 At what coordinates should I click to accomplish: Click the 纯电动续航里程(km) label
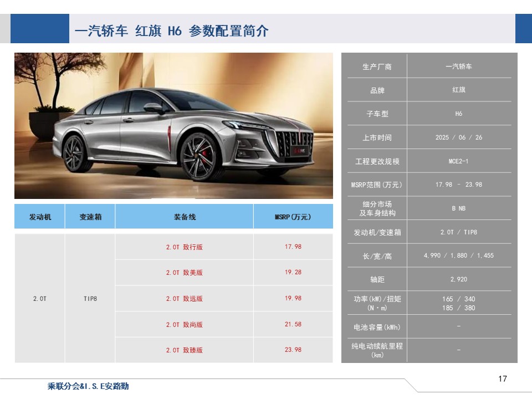[x=377, y=350]
